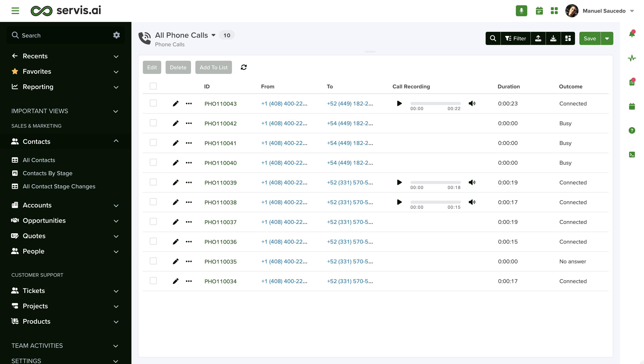Screen dimensions: 644x364
Task: Click the green Save button
Action: (x=590, y=38)
